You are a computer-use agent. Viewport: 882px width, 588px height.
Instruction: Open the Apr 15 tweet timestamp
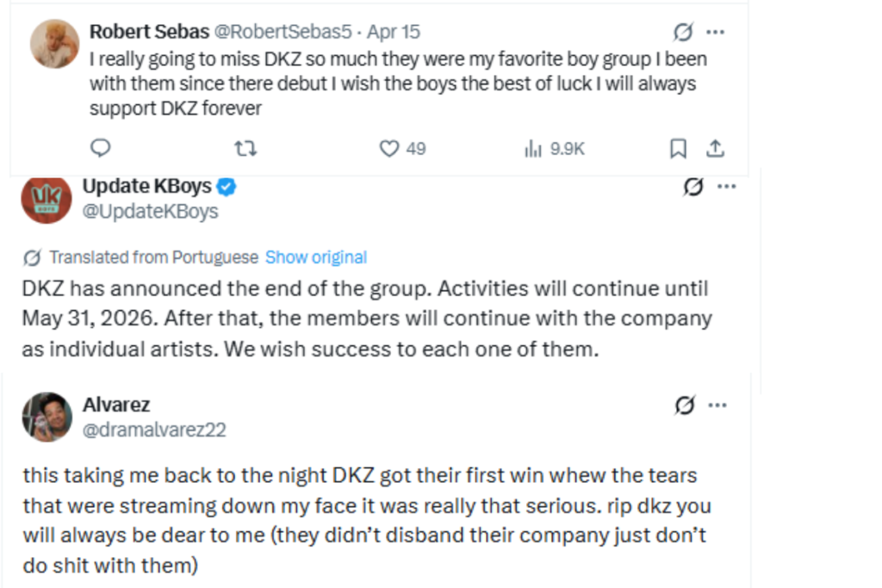[x=394, y=31]
